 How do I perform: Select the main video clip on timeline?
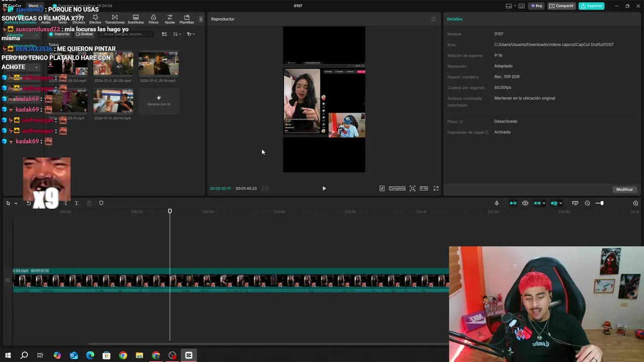click(231, 281)
